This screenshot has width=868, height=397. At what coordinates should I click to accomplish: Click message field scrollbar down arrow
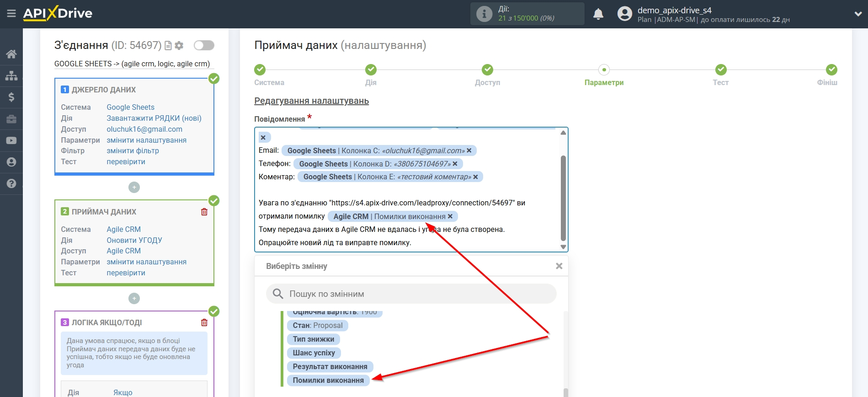pyautogui.click(x=563, y=247)
